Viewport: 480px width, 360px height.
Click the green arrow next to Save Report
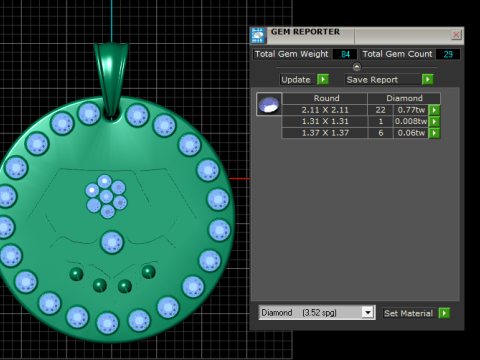(x=427, y=80)
